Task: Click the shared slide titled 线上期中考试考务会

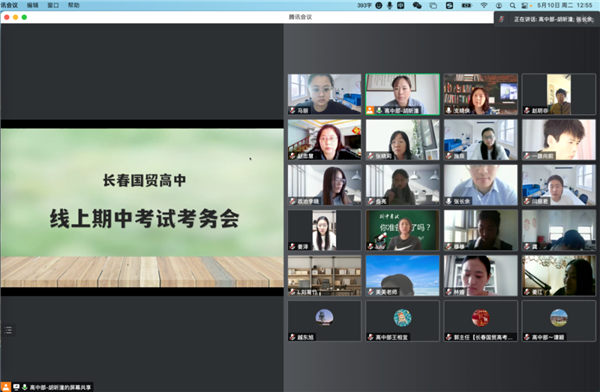Action: 142,207
